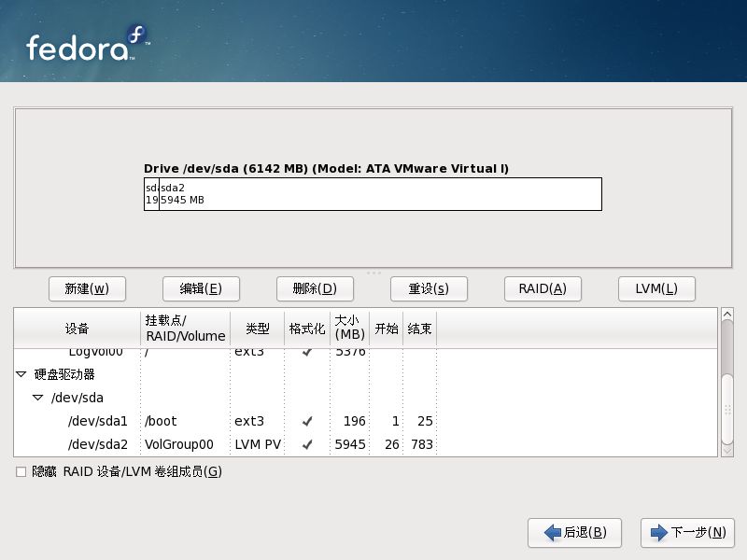Click the 删除(D) delete button
Screen dimensions: 747x560
[315, 288]
